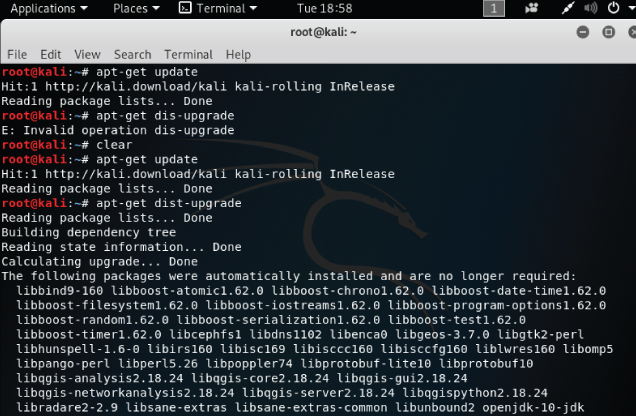The width and height of the screenshot is (636, 416).
Task: Open the Edit menu
Action: click(x=50, y=54)
